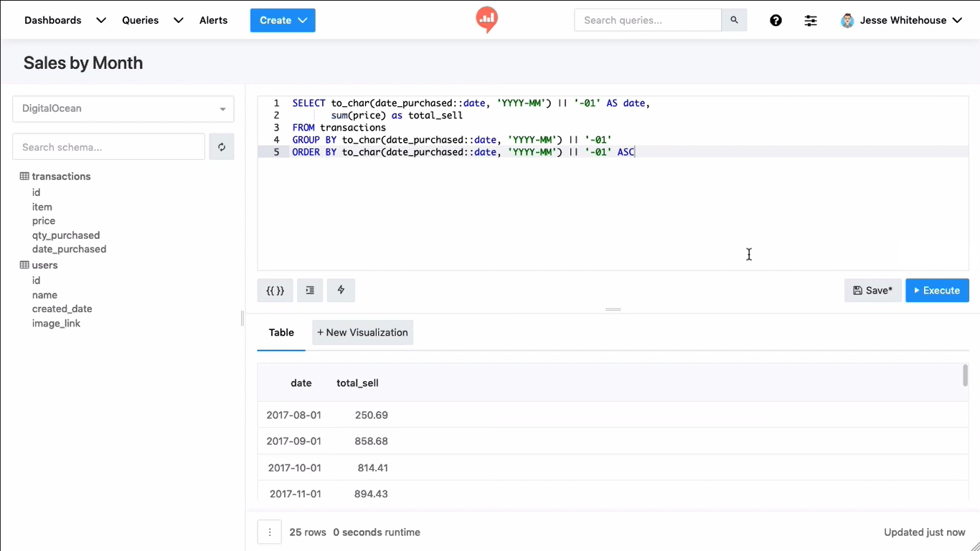Click the users table icon
Viewport: 980px width, 551px height.
tap(24, 265)
